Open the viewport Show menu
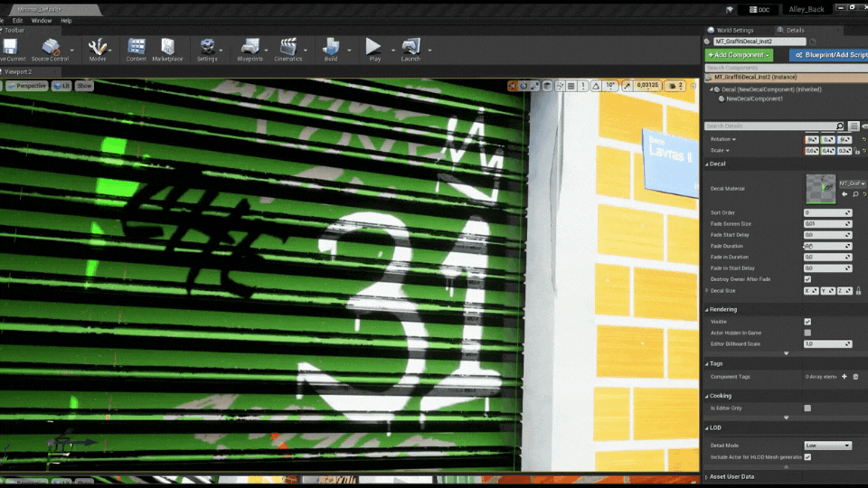 pyautogui.click(x=84, y=86)
